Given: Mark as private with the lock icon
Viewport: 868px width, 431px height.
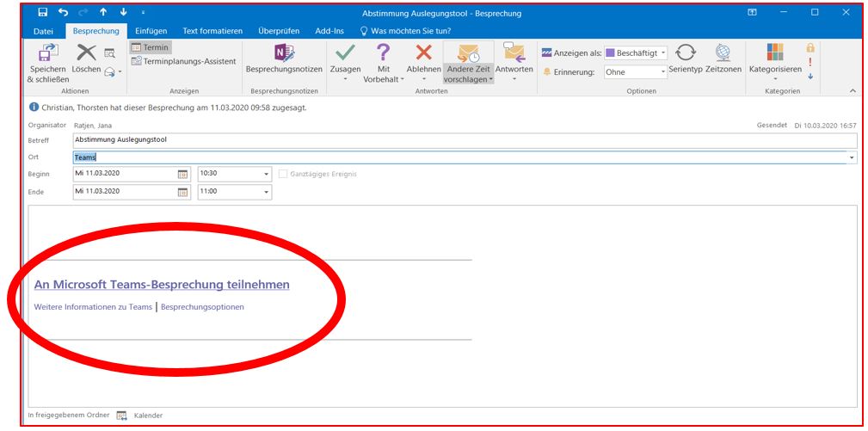Looking at the screenshot, I should click(810, 48).
